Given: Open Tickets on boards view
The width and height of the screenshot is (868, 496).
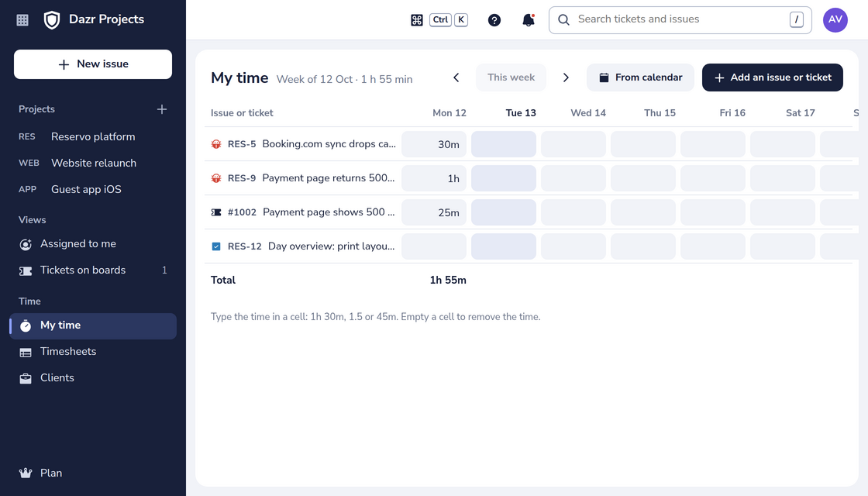Looking at the screenshot, I should tap(93, 270).
